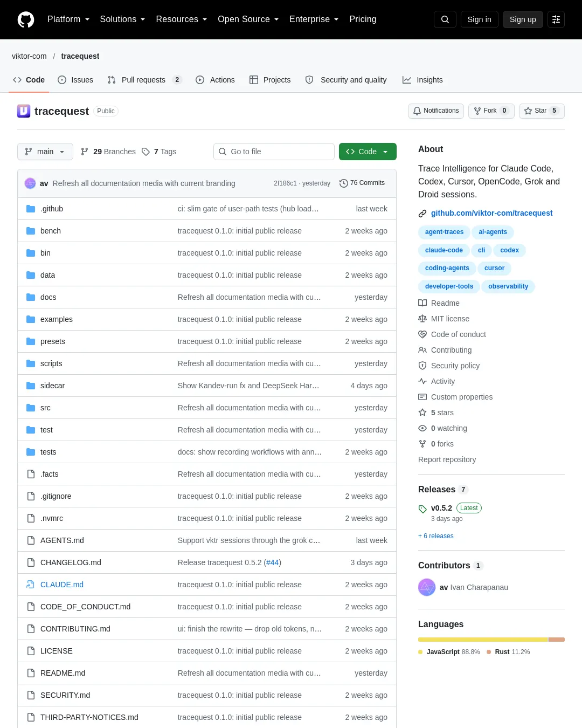Click the fork icon beside 0 forks
This screenshot has height=728, width=582.
422,444
